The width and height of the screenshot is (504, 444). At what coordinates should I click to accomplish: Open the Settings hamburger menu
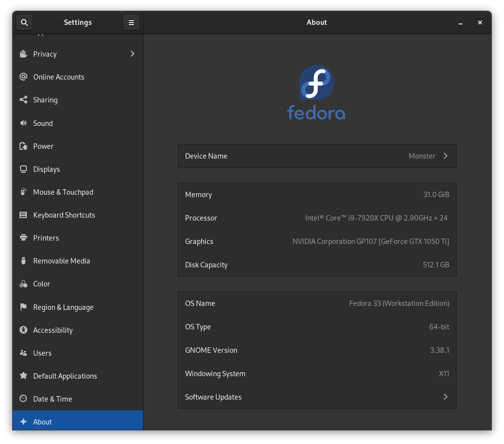pyautogui.click(x=131, y=22)
